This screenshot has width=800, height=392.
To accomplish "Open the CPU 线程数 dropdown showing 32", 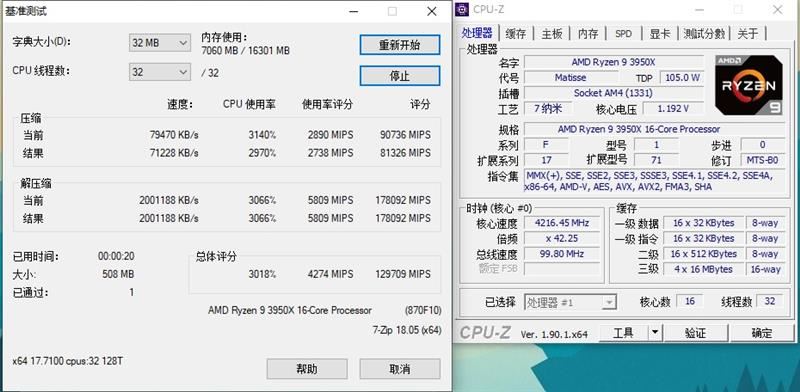I will click(160, 72).
